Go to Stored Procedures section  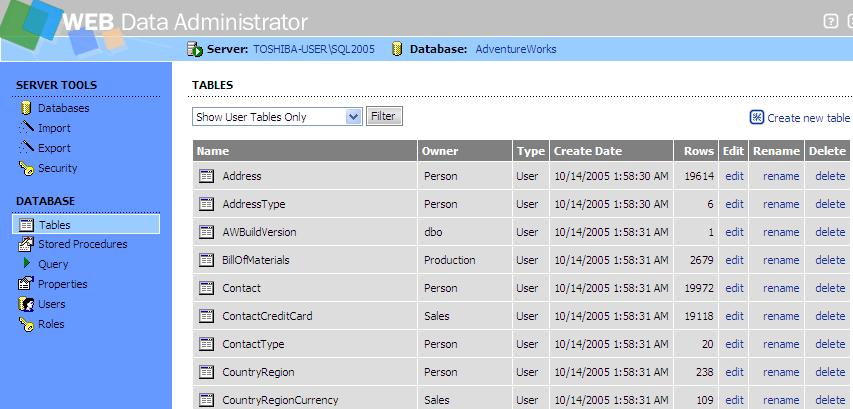pyautogui.click(x=83, y=244)
